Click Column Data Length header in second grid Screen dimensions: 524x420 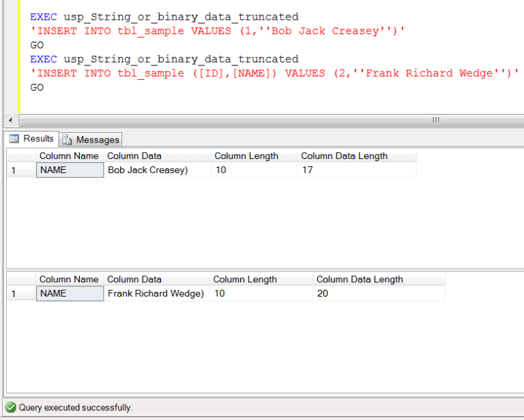point(379,280)
